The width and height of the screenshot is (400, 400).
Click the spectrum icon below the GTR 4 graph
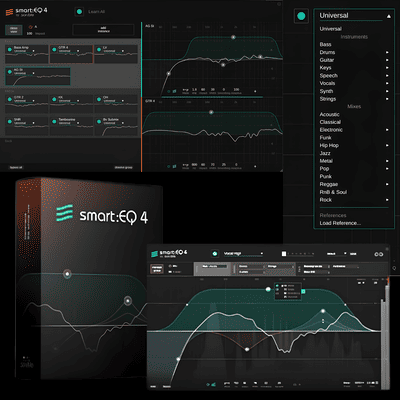coord(174,166)
